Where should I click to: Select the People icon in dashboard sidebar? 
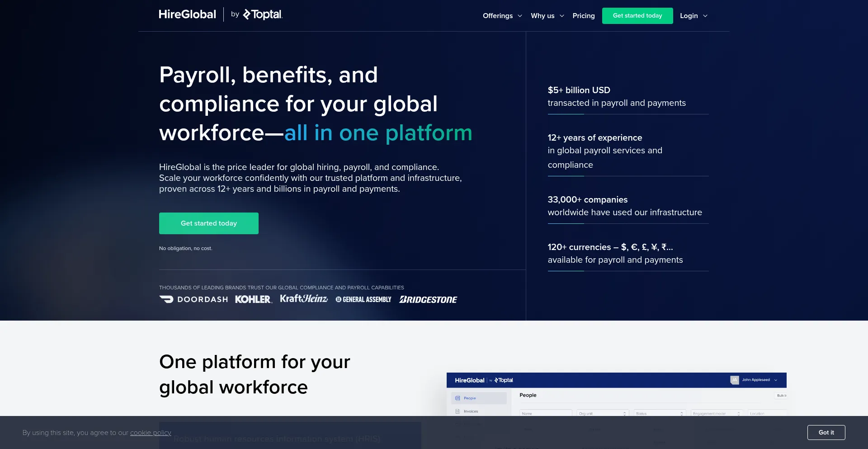(458, 398)
